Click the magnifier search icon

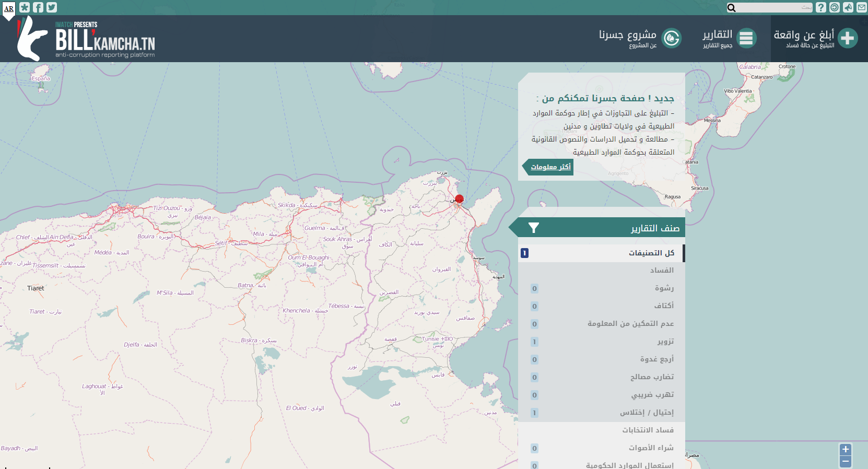coord(732,8)
